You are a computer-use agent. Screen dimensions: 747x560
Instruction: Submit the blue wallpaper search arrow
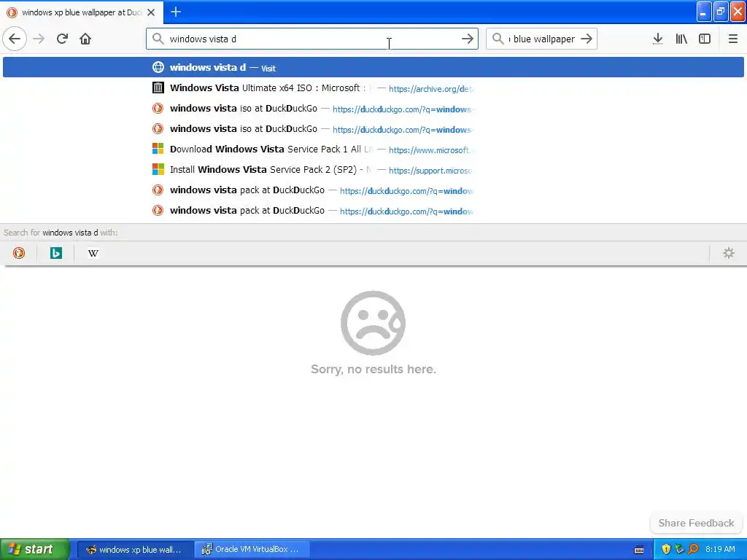point(587,39)
